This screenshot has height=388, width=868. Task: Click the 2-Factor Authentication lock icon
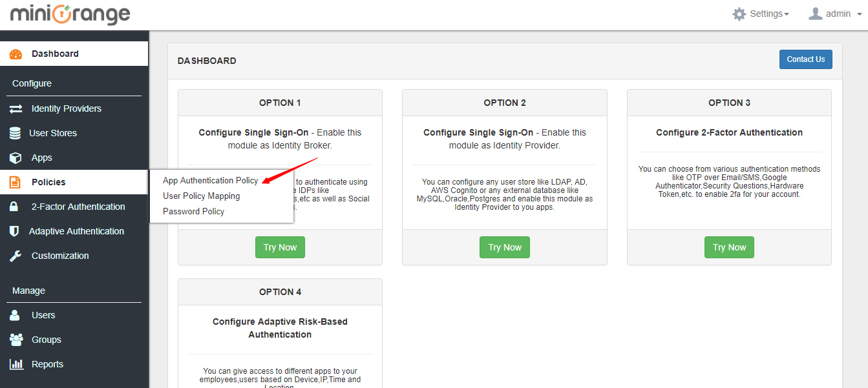click(14, 207)
